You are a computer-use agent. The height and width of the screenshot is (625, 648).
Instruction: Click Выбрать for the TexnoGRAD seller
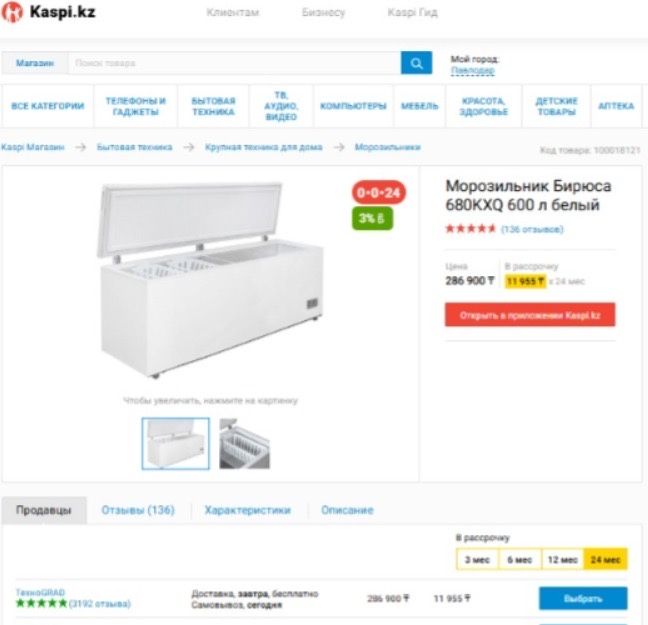tap(583, 599)
